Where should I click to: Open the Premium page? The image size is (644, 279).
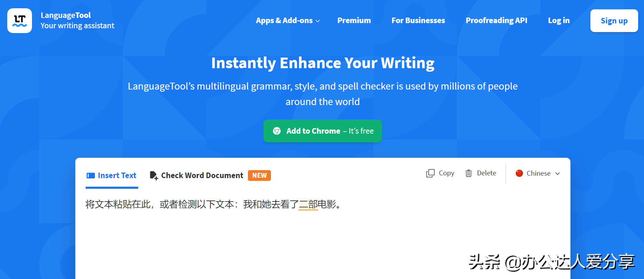click(x=354, y=21)
